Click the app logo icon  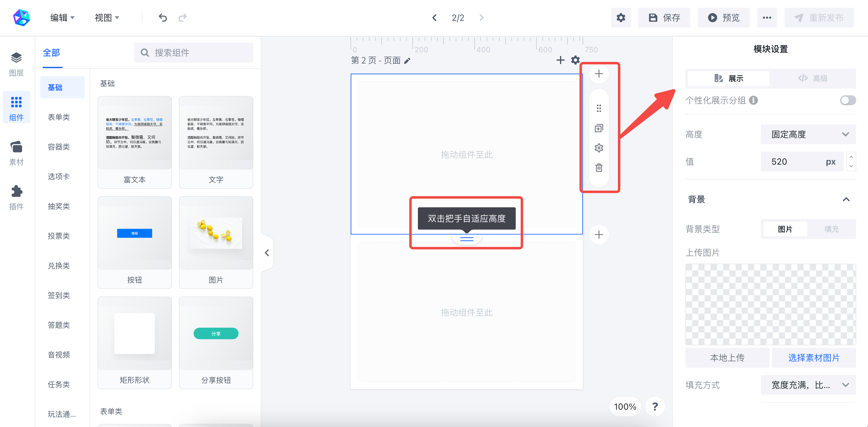click(x=22, y=18)
